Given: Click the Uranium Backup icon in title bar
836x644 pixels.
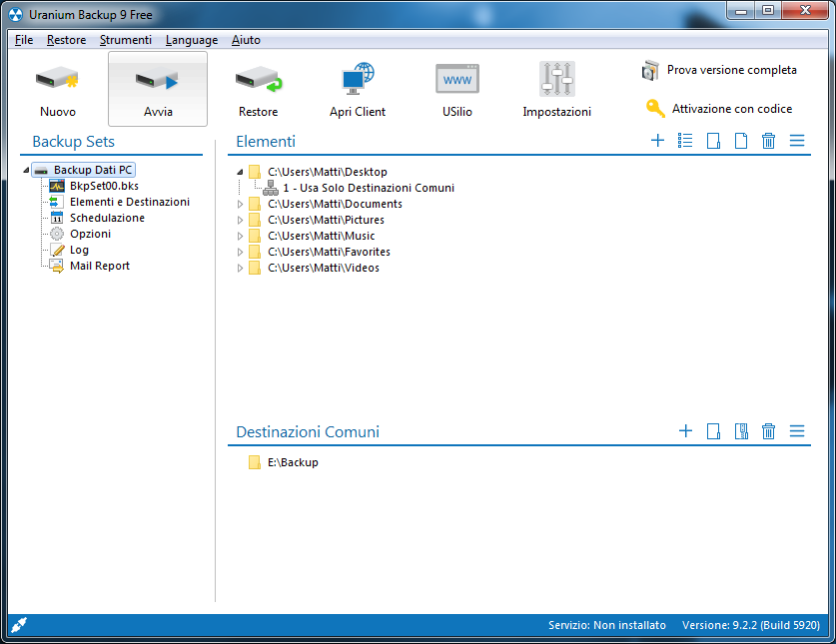Looking at the screenshot, I should tap(16, 14).
